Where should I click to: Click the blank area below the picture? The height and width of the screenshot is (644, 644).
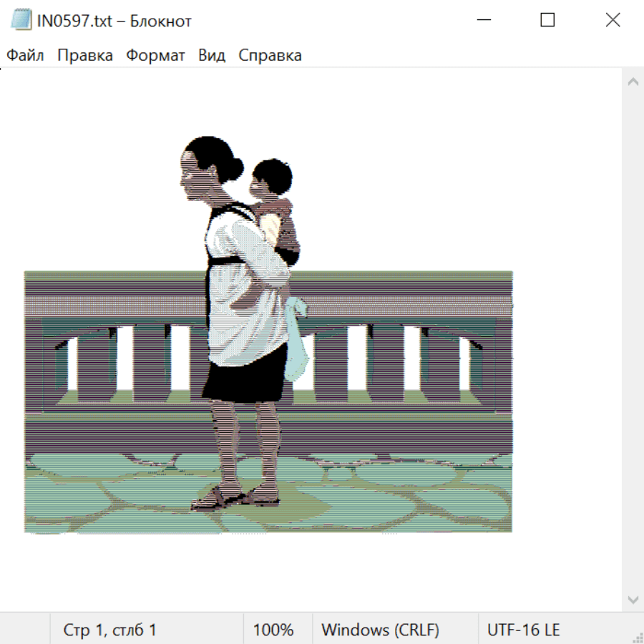(286, 572)
